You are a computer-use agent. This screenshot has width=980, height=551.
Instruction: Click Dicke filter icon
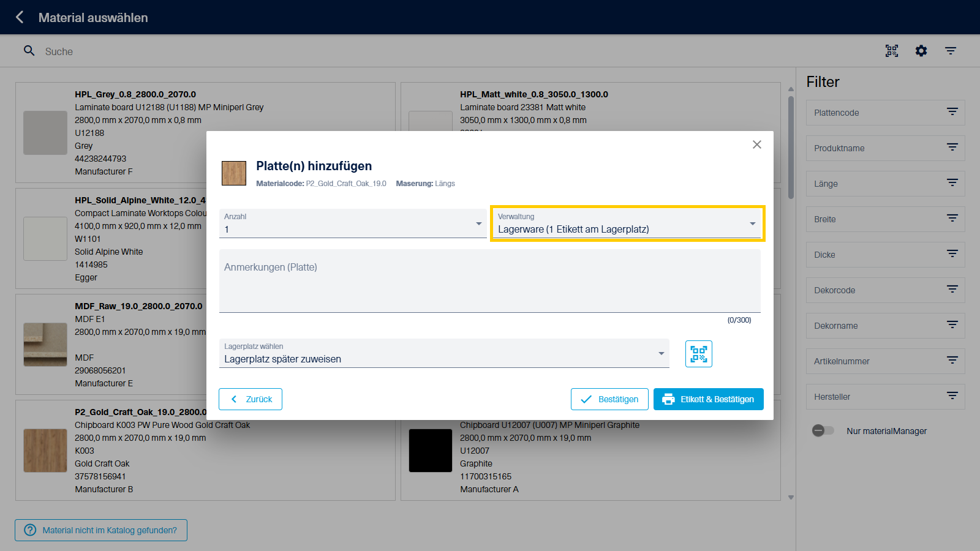[952, 253]
